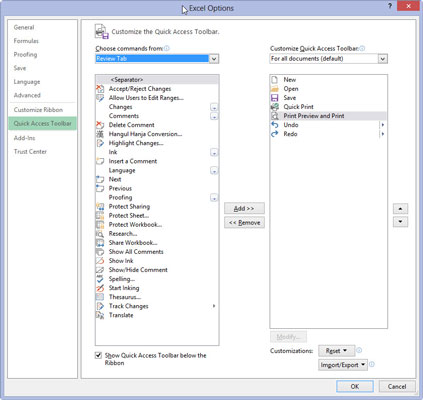Click the Insert a Comment icon
The width and height of the screenshot is (423, 400).
pyautogui.click(x=100, y=161)
